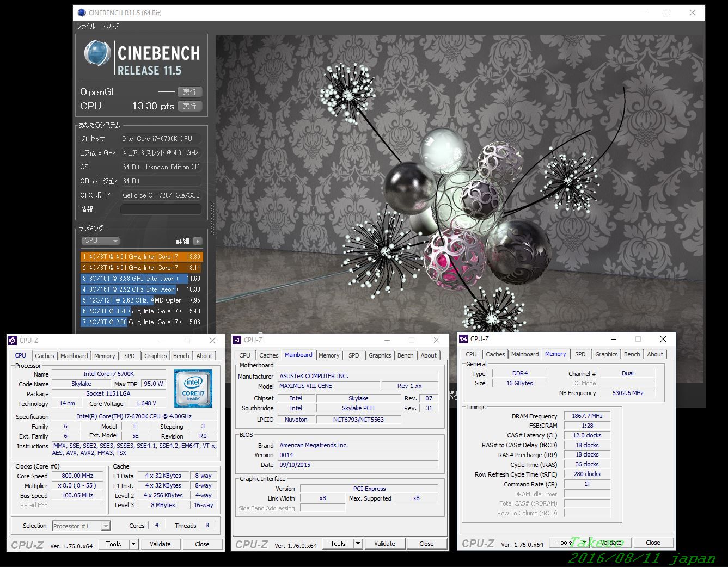Viewport: 728px width, 567px height.
Task: Select the 3.20 GHz Core i7 ranking entry
Action: click(141, 311)
